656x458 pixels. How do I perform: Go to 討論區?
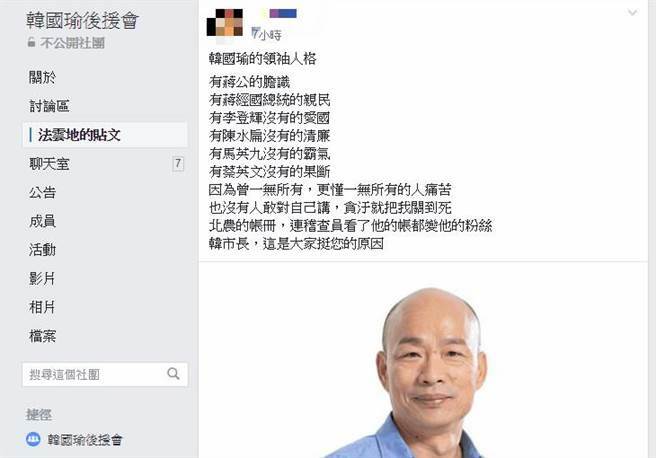coord(49,106)
